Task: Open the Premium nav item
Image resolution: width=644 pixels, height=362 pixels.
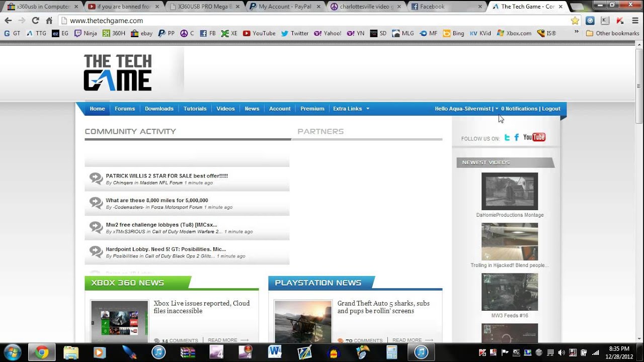Action: coord(312,109)
